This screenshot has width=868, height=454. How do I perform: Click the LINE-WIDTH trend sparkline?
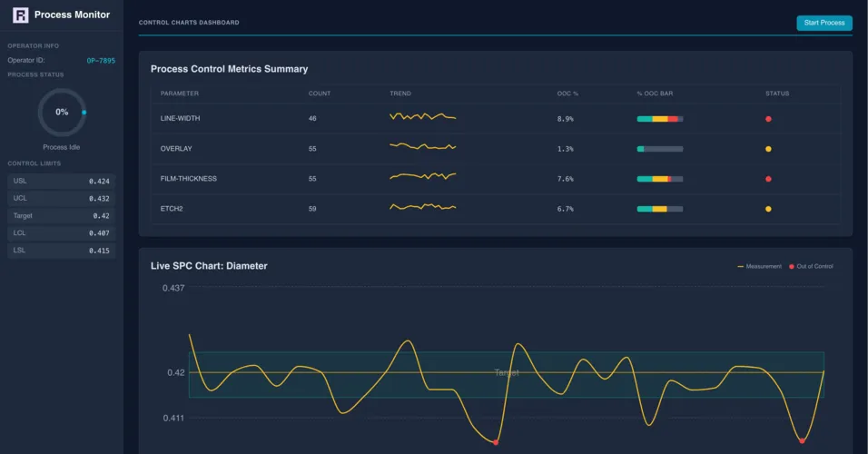423,116
